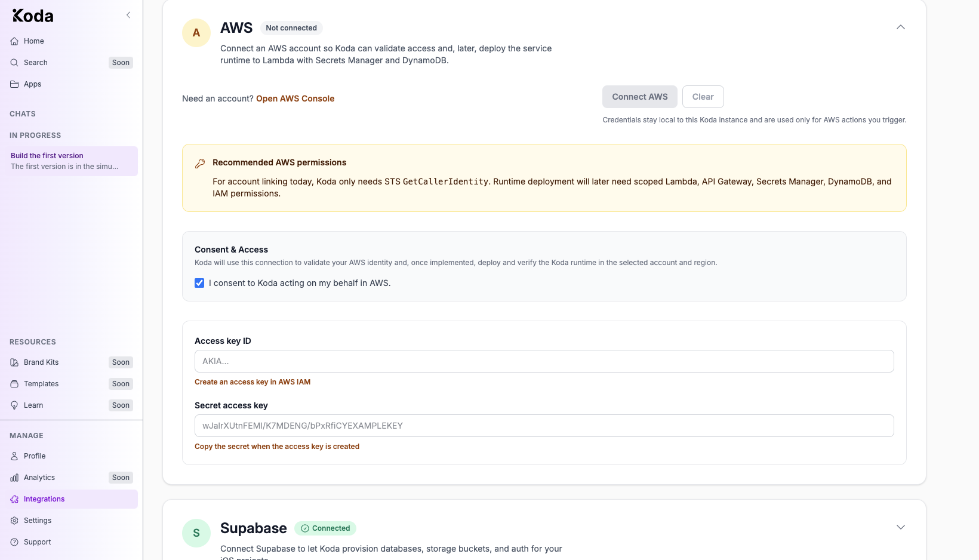Click the Soon badge next to Analytics

click(x=121, y=478)
